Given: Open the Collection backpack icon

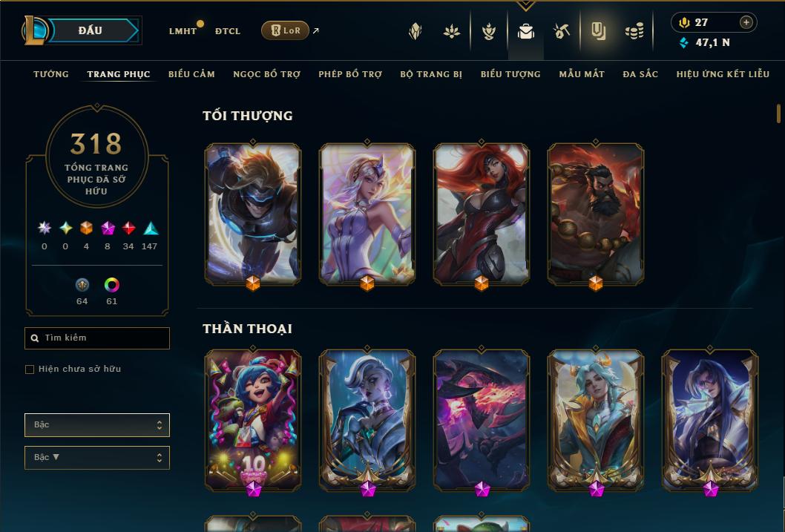Looking at the screenshot, I should (525, 31).
